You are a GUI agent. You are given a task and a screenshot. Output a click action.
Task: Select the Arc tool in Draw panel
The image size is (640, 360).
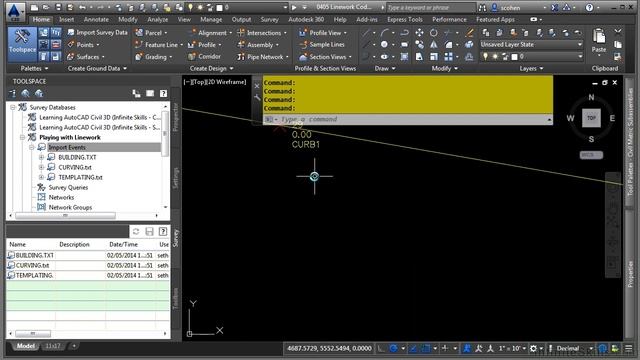pyautogui.click(x=384, y=33)
